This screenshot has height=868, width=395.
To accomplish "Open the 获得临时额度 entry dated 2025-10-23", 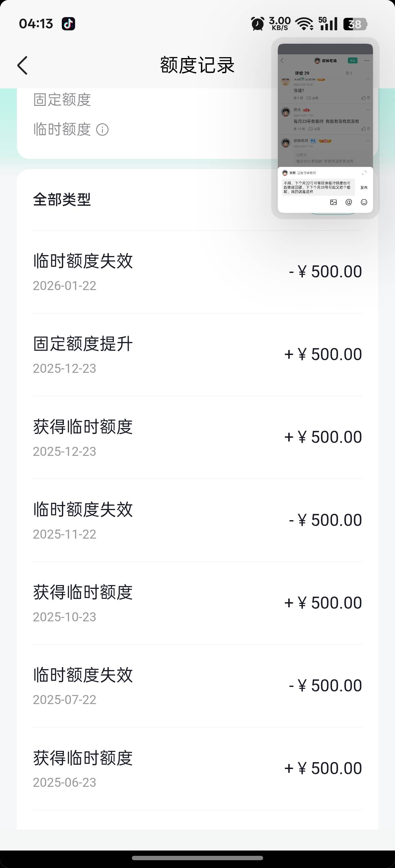I will click(x=197, y=603).
